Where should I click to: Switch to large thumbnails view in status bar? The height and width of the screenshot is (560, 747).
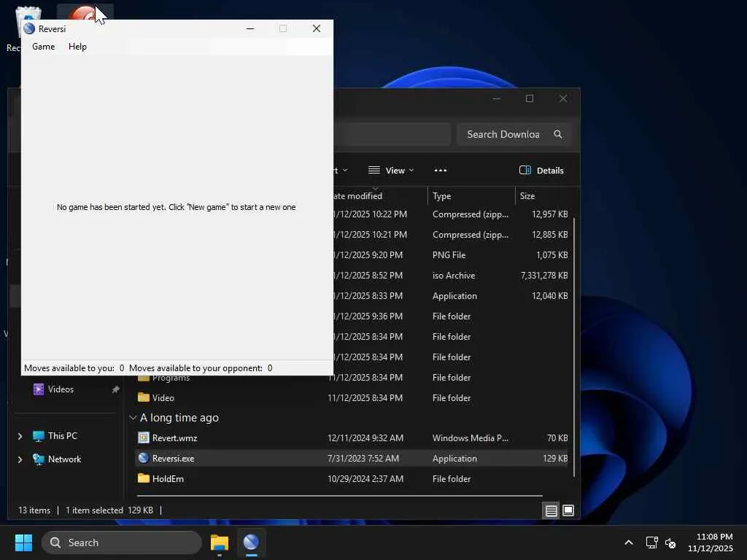click(x=568, y=510)
